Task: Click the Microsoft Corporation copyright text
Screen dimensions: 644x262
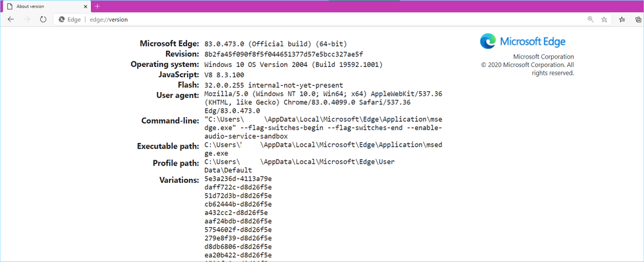Action: pos(528,69)
